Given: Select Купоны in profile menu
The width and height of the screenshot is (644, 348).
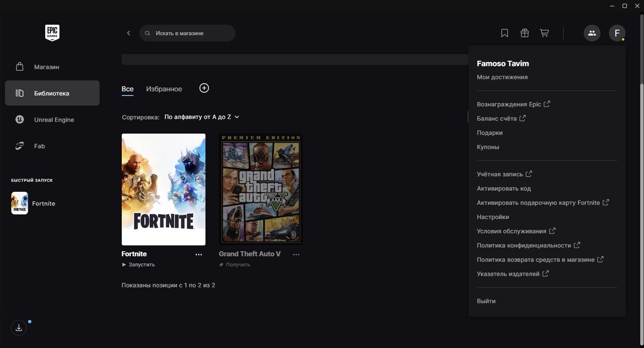Looking at the screenshot, I should 488,147.
